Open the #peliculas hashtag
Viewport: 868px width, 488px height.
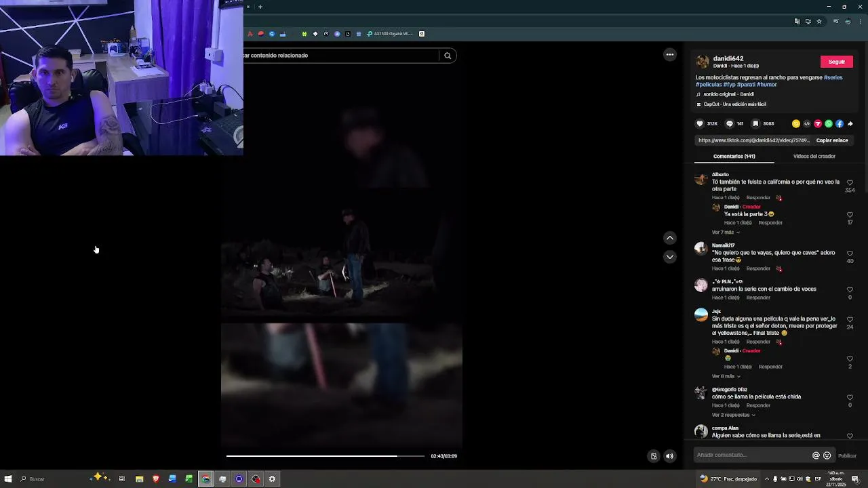point(709,85)
